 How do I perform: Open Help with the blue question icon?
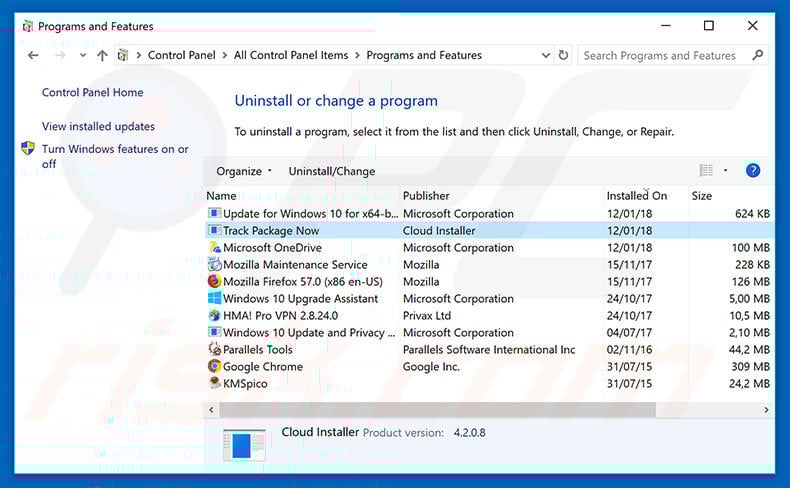point(753,171)
